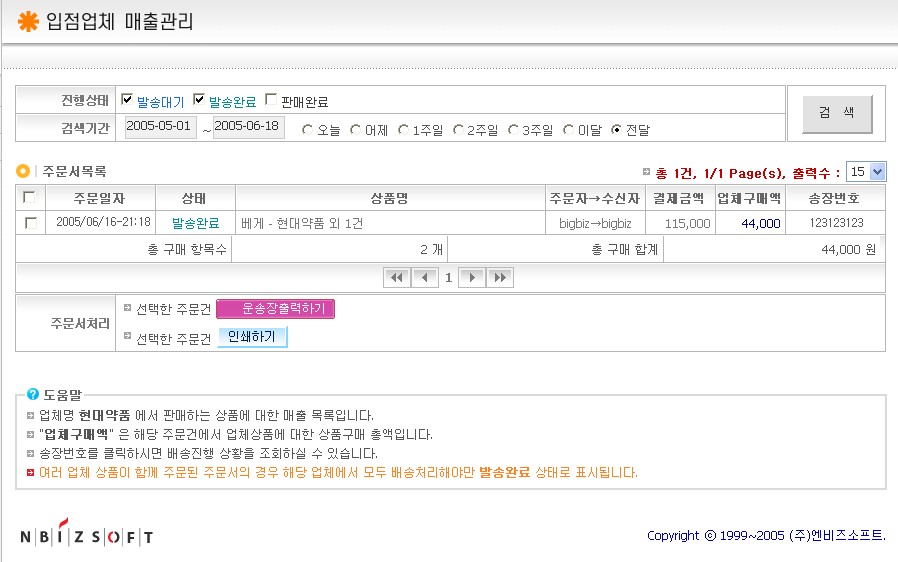Select the 1주일 period radio button
Screen dimensions: 898x562
coord(403,129)
